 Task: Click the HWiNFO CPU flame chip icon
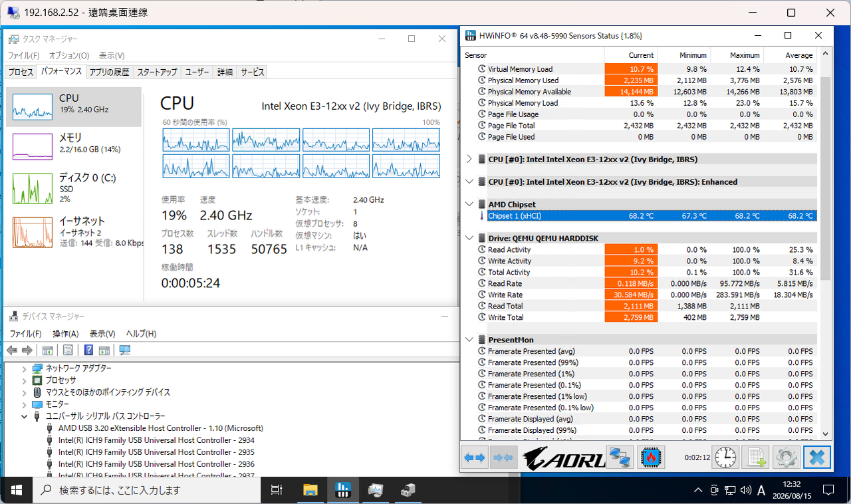click(x=652, y=457)
